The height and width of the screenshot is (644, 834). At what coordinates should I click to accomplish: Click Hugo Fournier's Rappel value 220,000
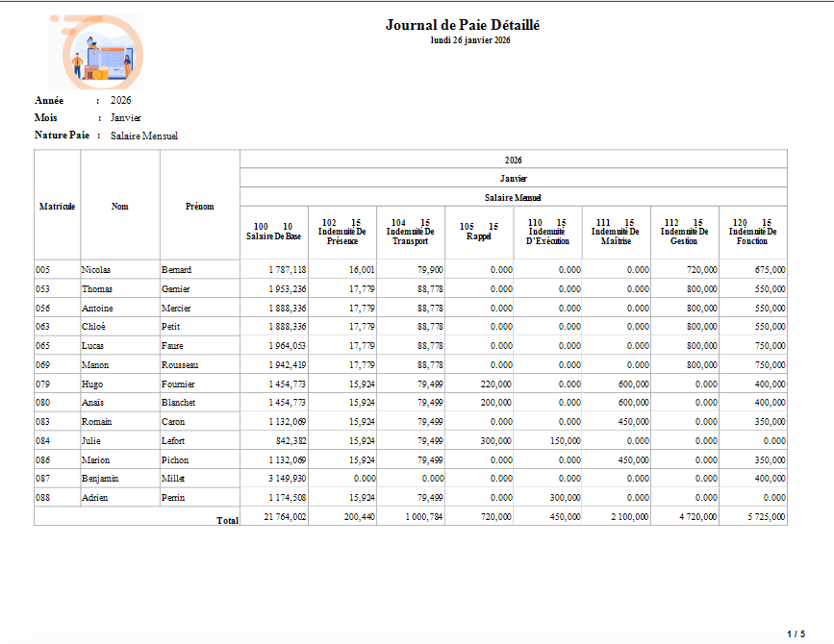click(x=495, y=384)
